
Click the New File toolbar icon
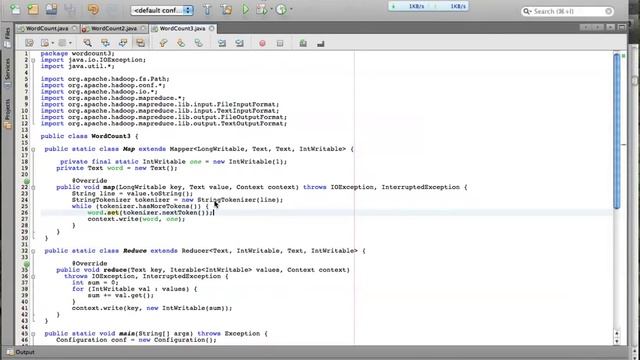point(16,9)
